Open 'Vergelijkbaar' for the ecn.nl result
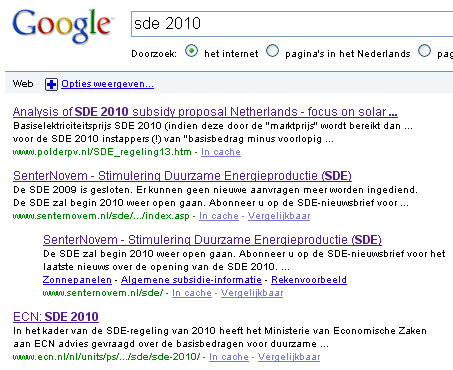453x370 pixels. [x=289, y=357]
